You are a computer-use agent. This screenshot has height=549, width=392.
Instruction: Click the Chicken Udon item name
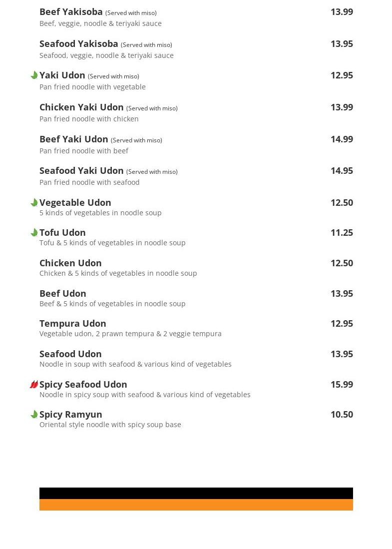[x=71, y=263]
